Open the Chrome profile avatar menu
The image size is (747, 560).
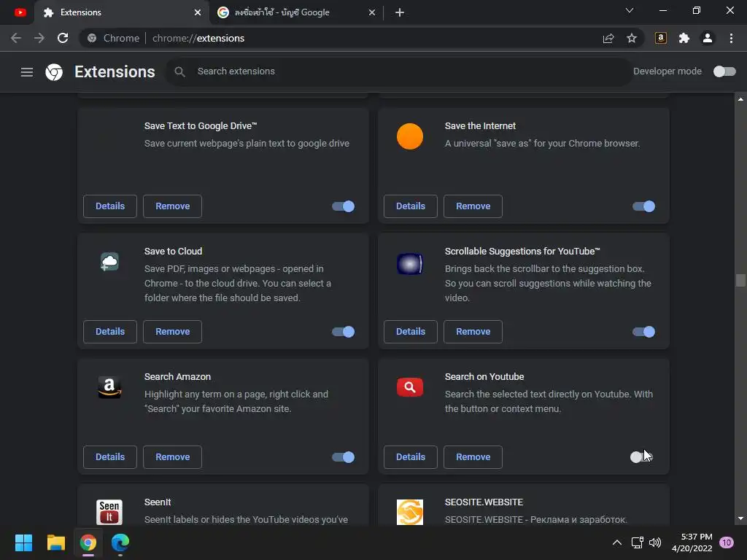coord(708,38)
